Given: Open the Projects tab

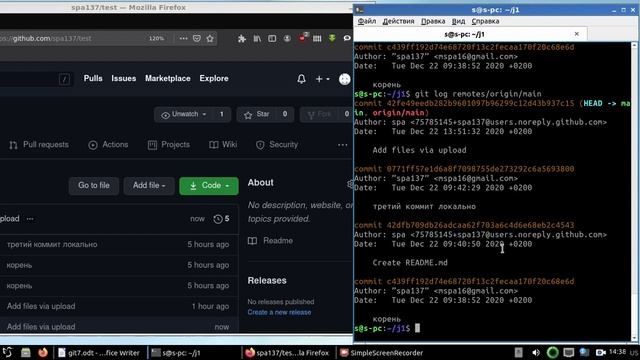Looking at the screenshot, I should coord(169,145).
